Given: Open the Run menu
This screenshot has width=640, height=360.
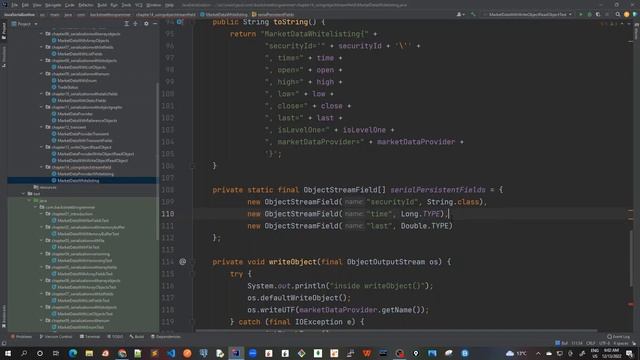Looking at the screenshot, I should coord(114,5).
